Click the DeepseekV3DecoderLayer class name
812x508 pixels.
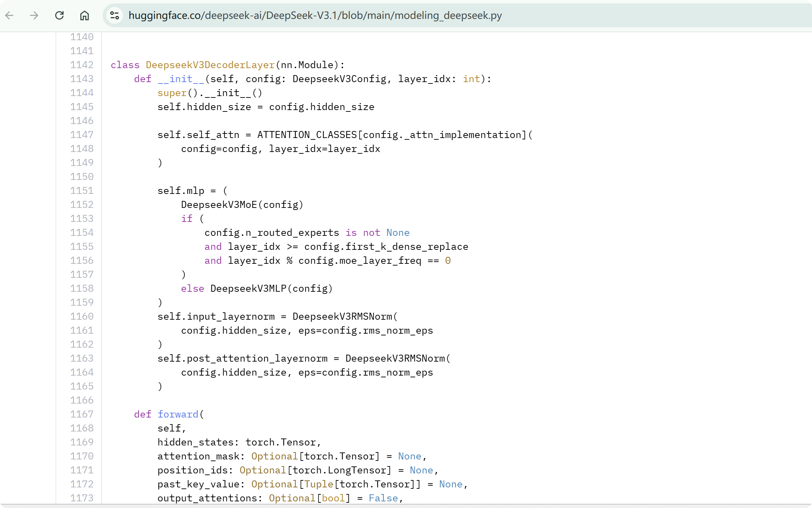point(210,65)
